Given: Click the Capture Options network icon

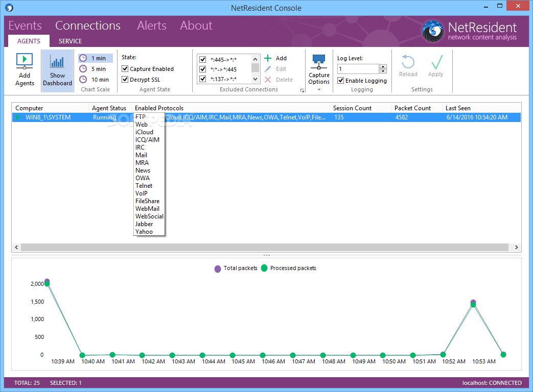Looking at the screenshot, I should pyautogui.click(x=319, y=62).
